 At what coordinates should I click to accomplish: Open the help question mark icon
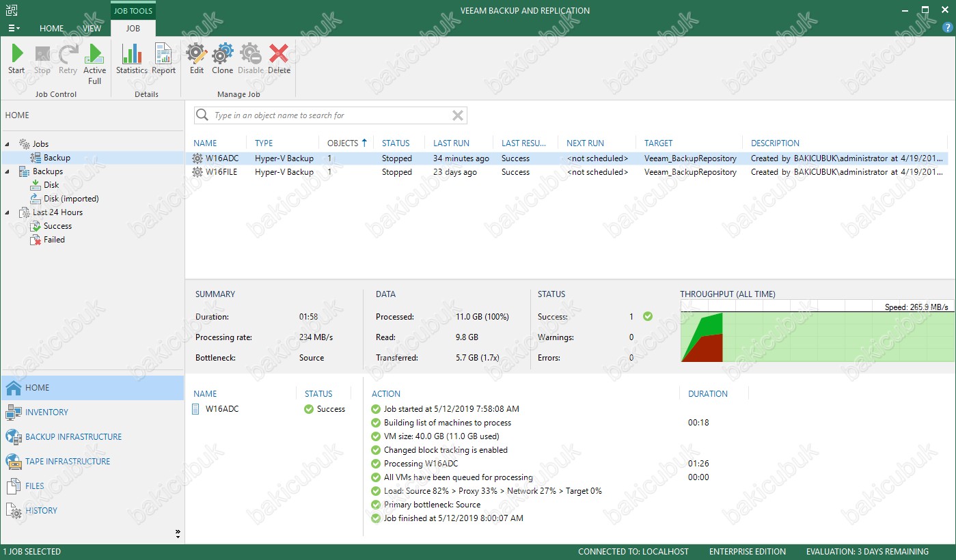[x=947, y=28]
